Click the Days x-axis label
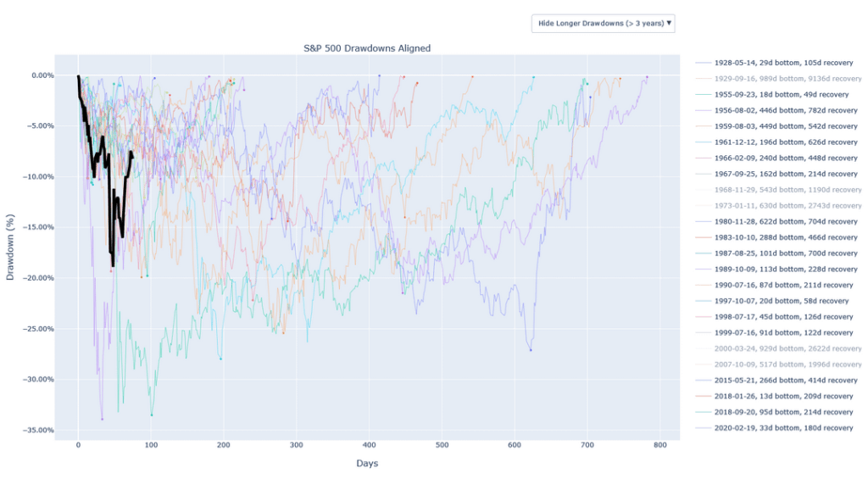This screenshot has width=868, height=484. coord(367,464)
